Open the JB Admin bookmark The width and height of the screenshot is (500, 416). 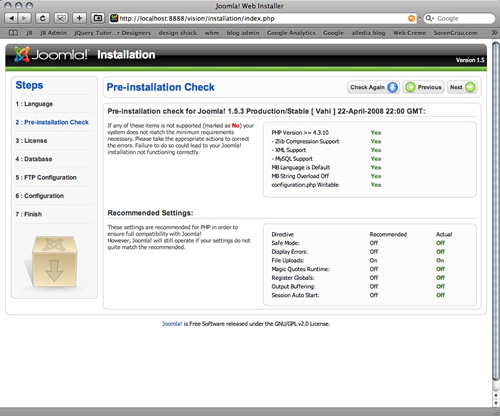(x=53, y=33)
